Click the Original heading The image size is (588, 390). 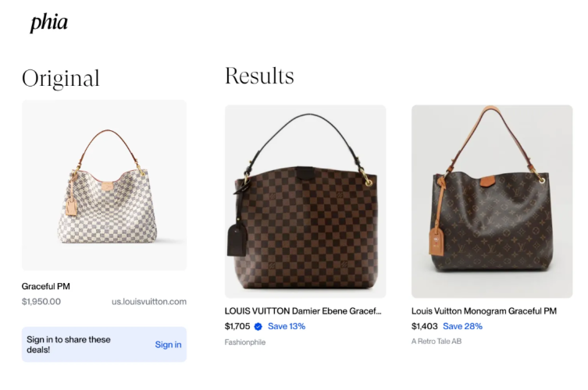tap(61, 78)
